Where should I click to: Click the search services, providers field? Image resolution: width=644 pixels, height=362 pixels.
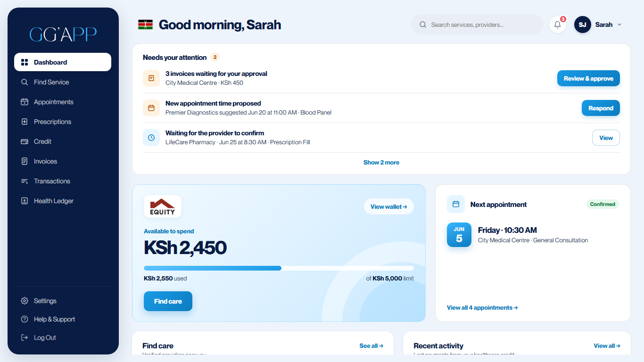(x=477, y=25)
